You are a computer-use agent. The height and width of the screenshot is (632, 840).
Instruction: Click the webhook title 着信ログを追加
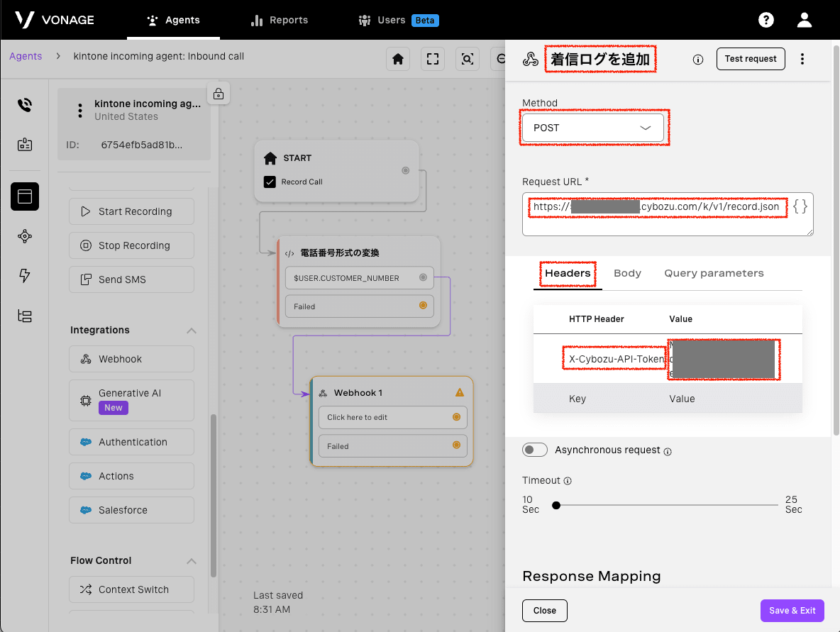click(600, 59)
